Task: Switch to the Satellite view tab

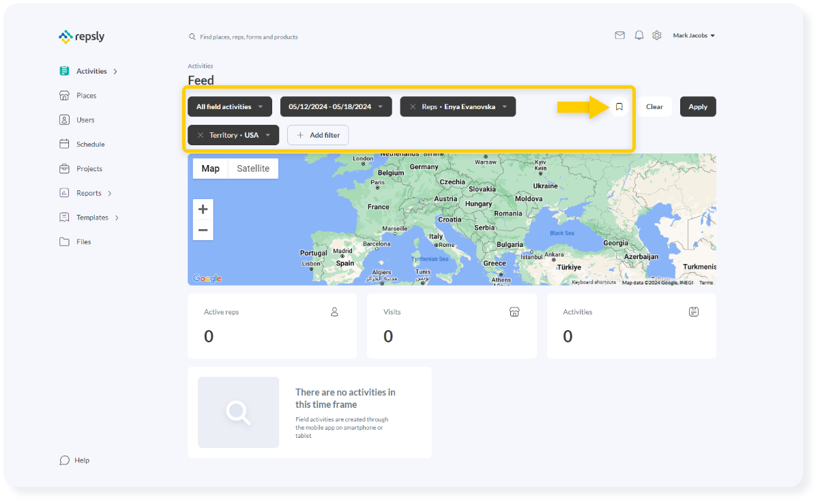Action: tap(253, 168)
